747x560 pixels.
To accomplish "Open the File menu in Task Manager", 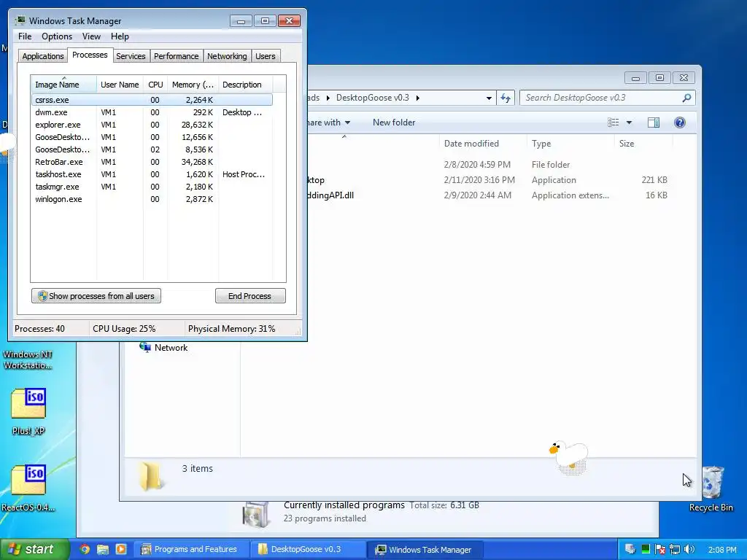I will coord(25,36).
